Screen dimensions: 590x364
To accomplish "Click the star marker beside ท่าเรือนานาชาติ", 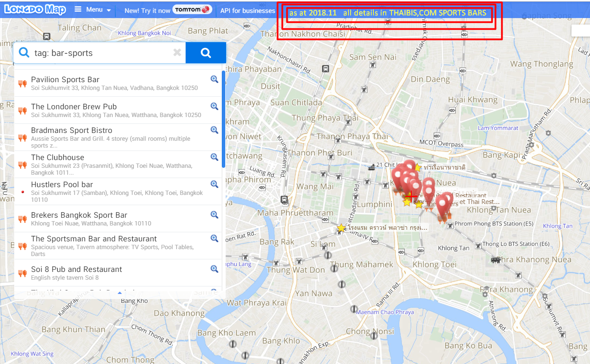I will pyautogui.click(x=417, y=167).
